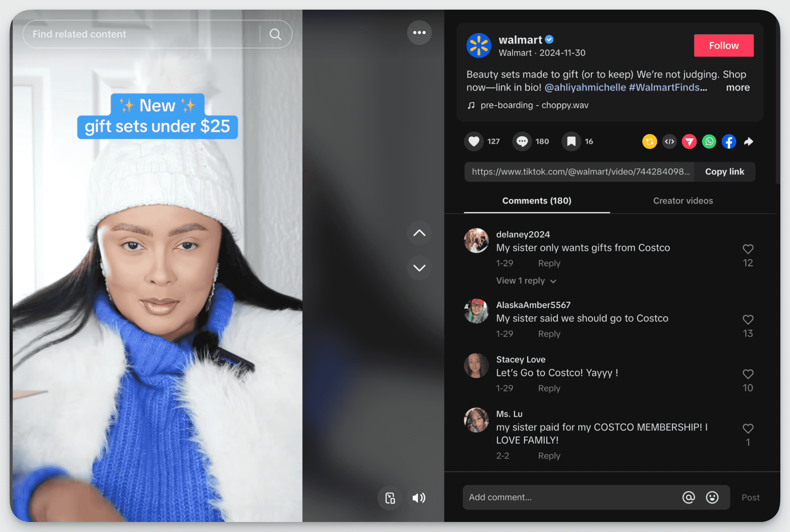This screenshot has width=790, height=532.
Task: Share to Facebook icon
Action: (729, 141)
